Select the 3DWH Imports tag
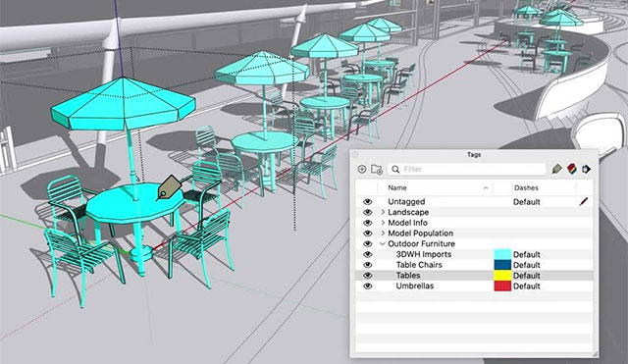The image size is (628, 364). [x=424, y=254]
